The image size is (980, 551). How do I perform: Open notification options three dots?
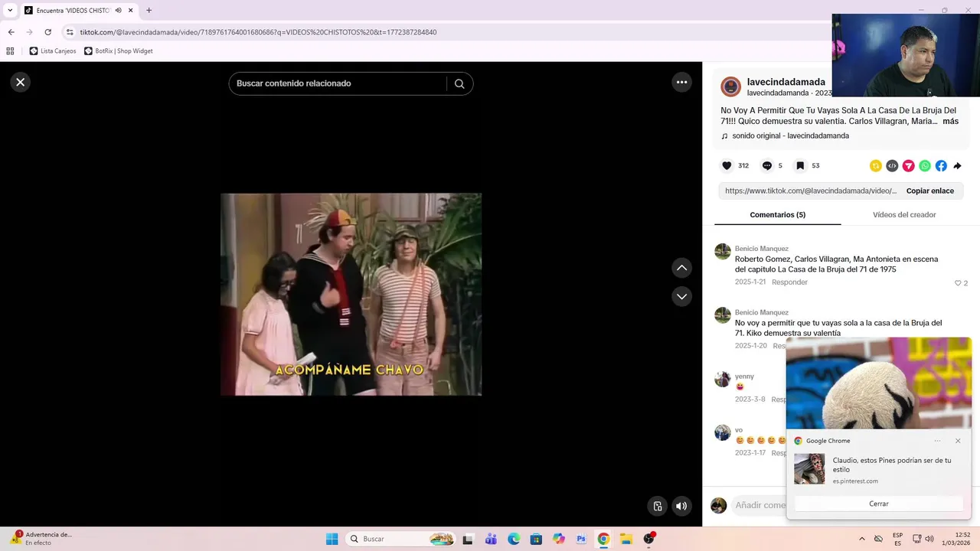point(937,441)
